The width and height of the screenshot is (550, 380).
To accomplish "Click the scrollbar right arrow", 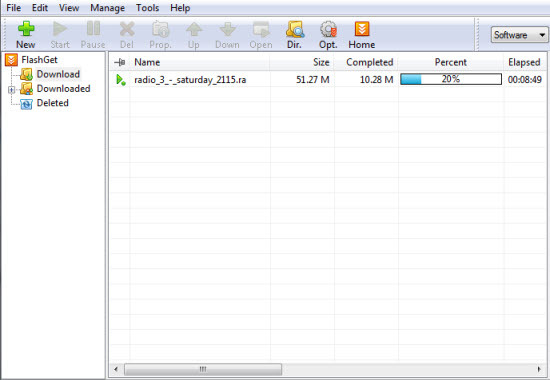I will pos(539,369).
